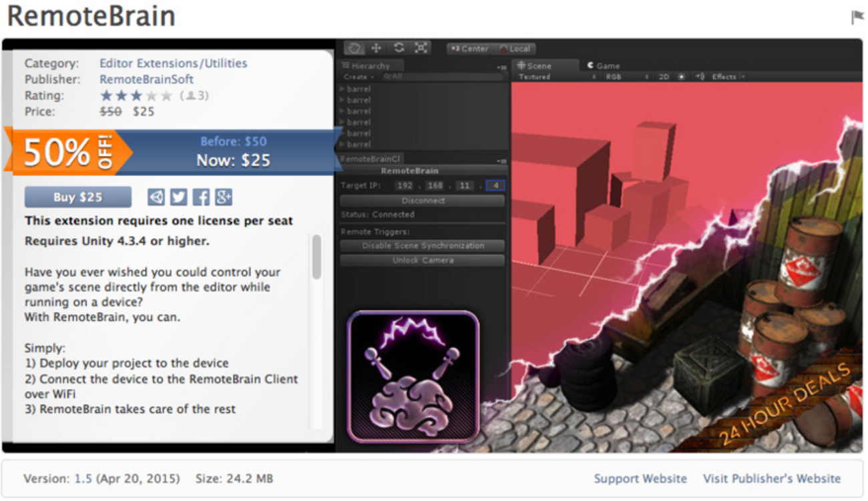Click the Hierarchy search field
Screen dimensions: 868x501
pyautogui.click(x=442, y=77)
